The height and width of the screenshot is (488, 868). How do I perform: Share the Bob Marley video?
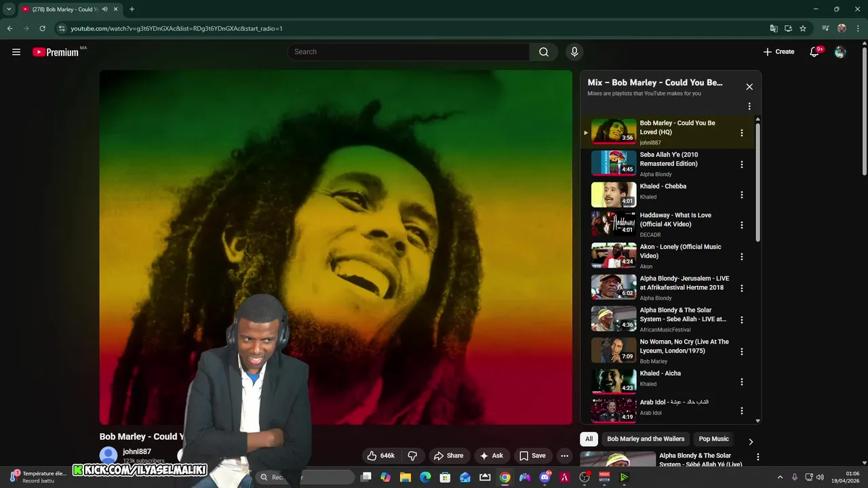tap(448, 455)
